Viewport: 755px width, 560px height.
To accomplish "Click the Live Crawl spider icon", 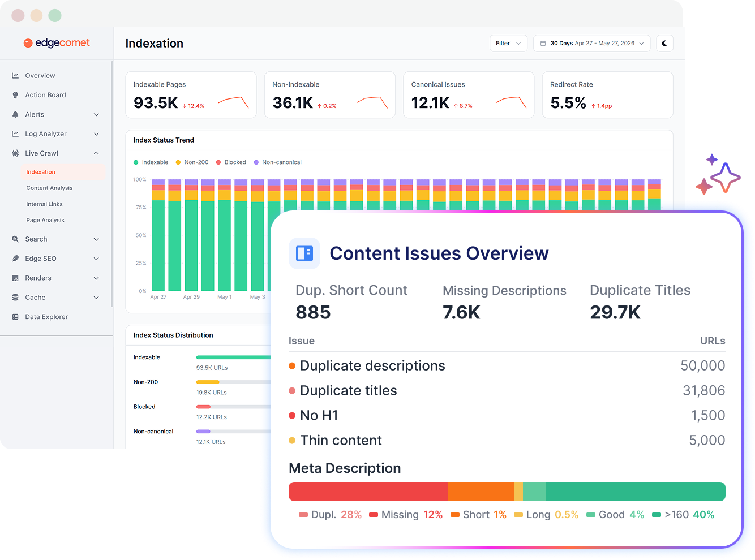I will pos(15,153).
